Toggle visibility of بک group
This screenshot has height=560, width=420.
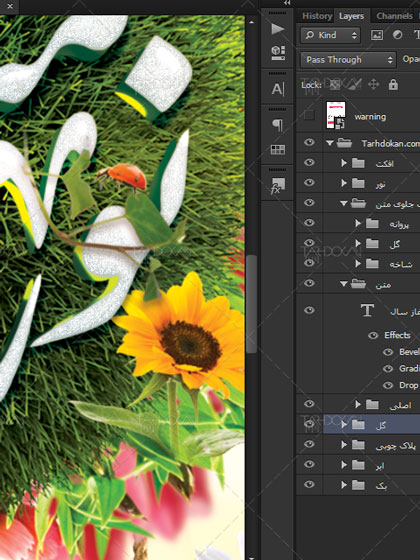click(309, 484)
